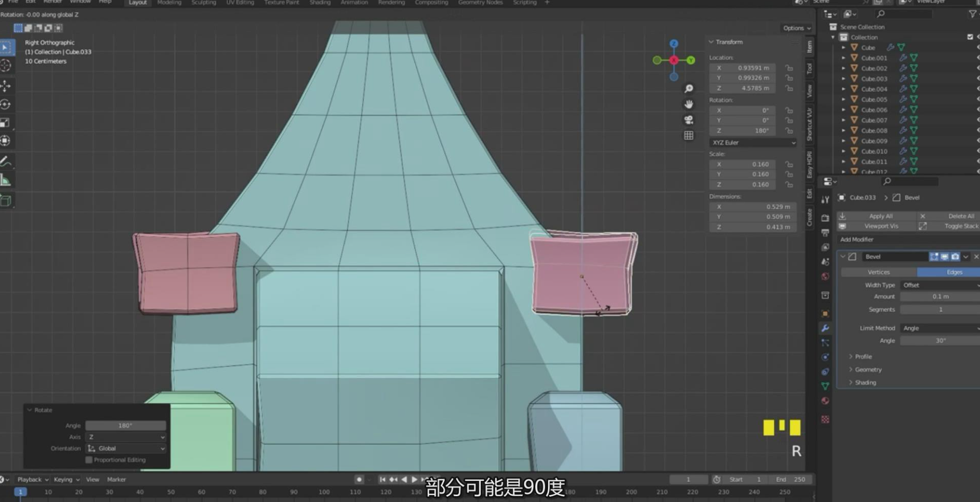Uncheck the Collection exclude checkbox
Viewport: 980px width, 502px height.
[970, 37]
